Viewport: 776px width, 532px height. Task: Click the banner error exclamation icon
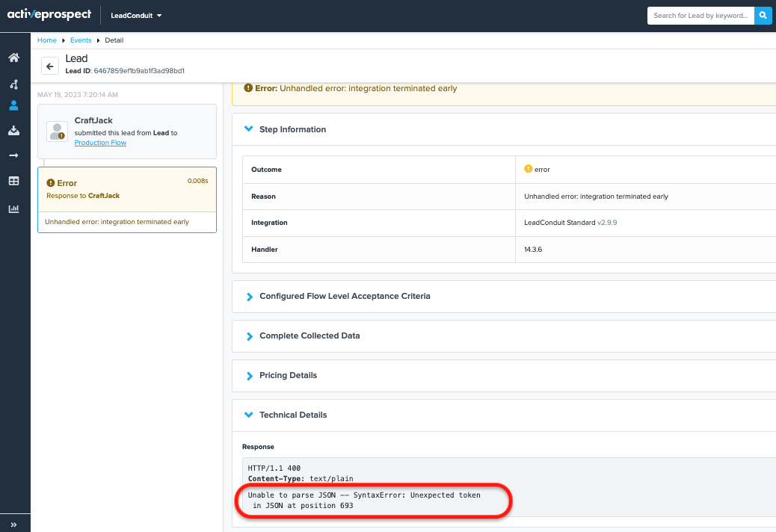click(x=248, y=88)
